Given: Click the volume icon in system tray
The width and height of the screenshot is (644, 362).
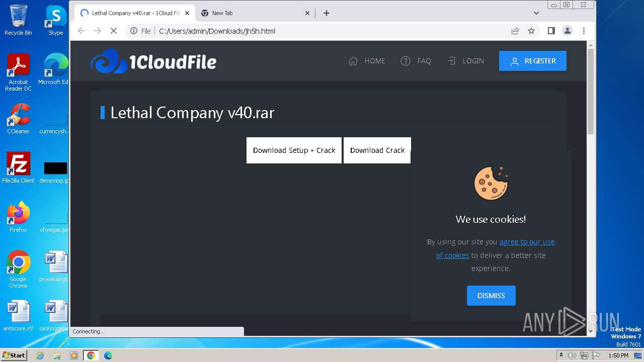Looking at the screenshot, I should pos(572,355).
